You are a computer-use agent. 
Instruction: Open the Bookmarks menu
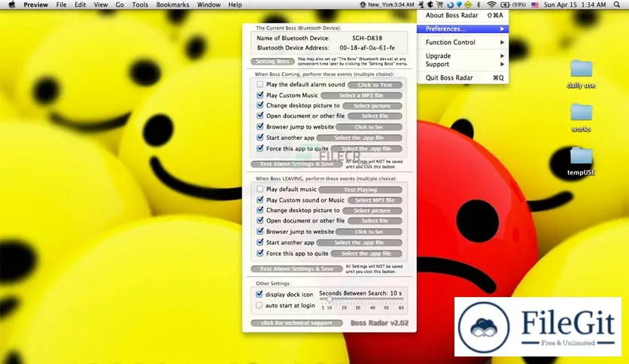point(172,5)
